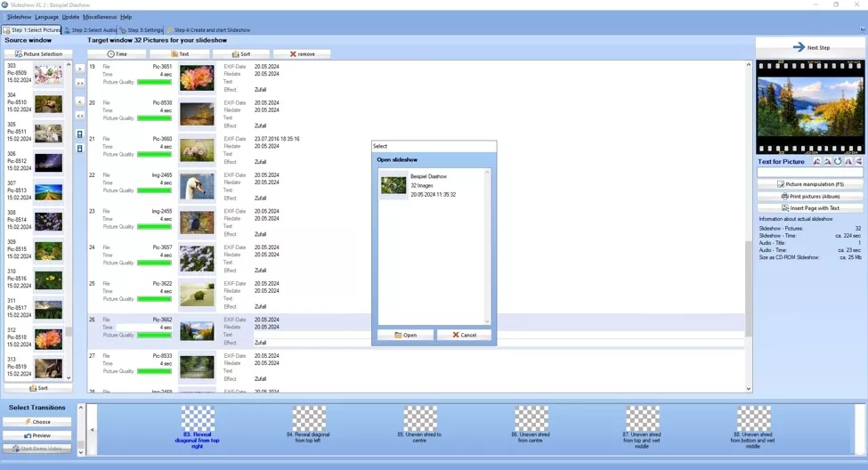This screenshot has height=470, width=868.
Task: Click the Text for Picture input field
Action: (x=809, y=173)
